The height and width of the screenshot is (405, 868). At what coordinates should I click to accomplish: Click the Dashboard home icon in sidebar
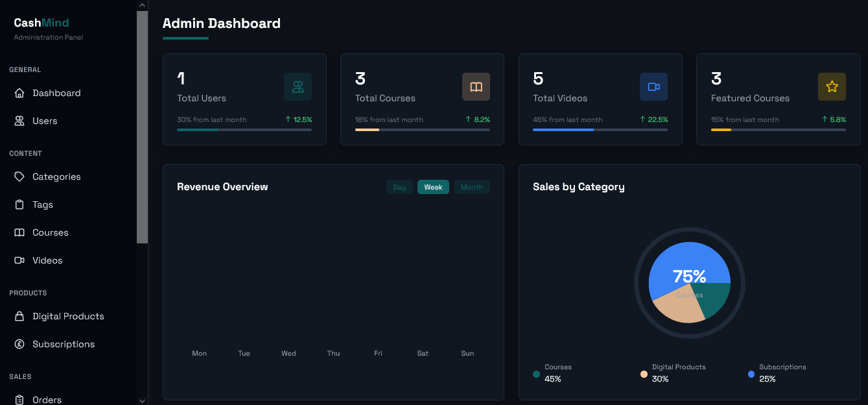pos(19,93)
